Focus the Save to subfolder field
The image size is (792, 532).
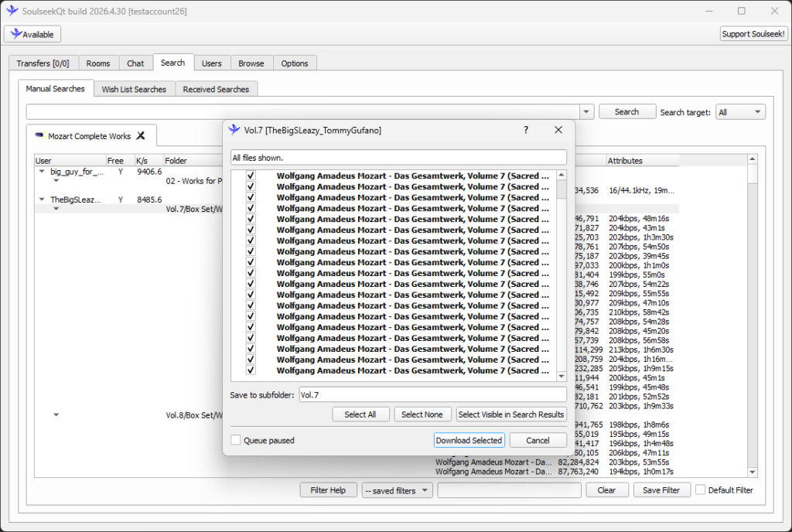coord(432,394)
